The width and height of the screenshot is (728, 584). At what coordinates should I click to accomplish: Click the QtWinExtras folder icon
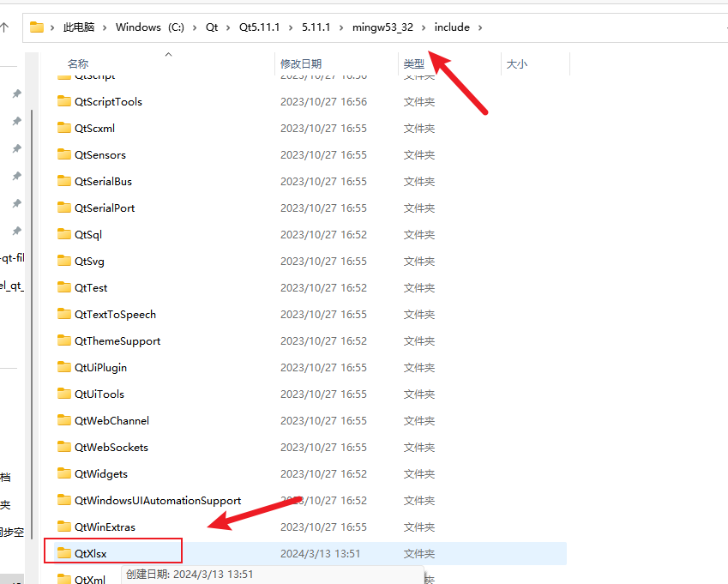coord(64,527)
